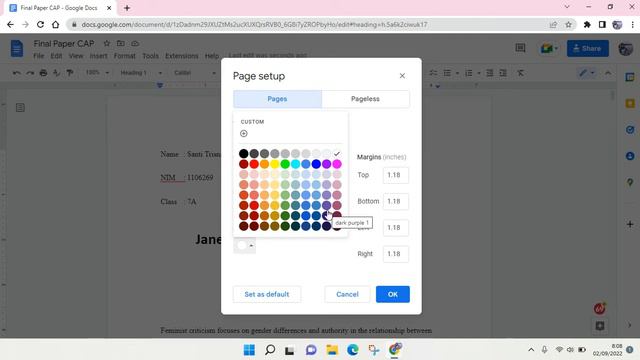Decrease indent
The height and width of the screenshot is (360, 640).
490,73
